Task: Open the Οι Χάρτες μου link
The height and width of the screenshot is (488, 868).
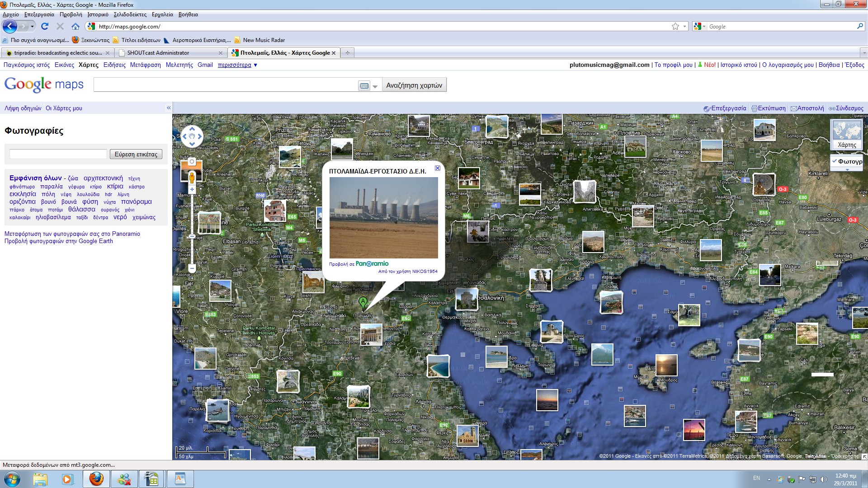Action: 64,108
